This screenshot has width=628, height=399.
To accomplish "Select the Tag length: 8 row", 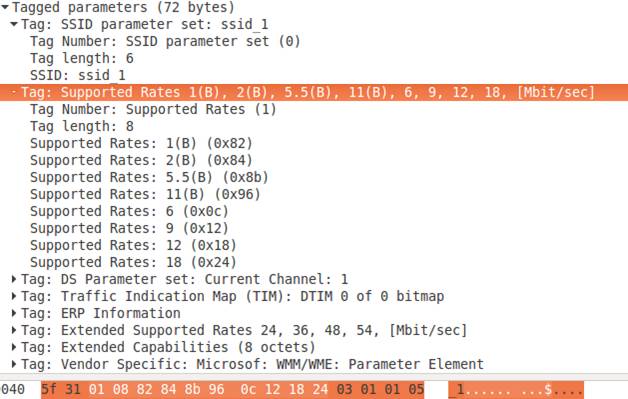I will pos(82,127).
